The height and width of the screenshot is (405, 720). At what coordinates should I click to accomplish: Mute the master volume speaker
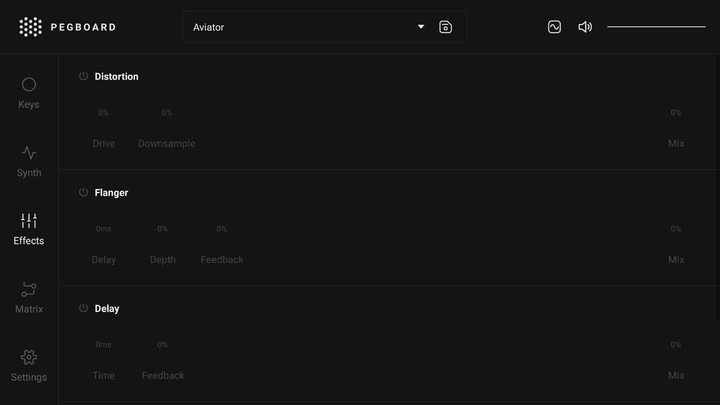pos(585,27)
